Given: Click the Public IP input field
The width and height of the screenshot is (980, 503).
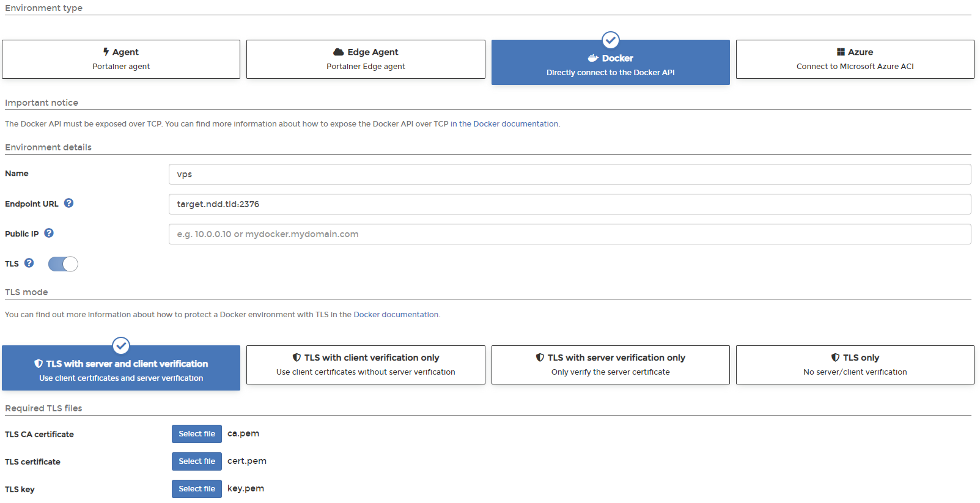Looking at the screenshot, I should coord(569,234).
